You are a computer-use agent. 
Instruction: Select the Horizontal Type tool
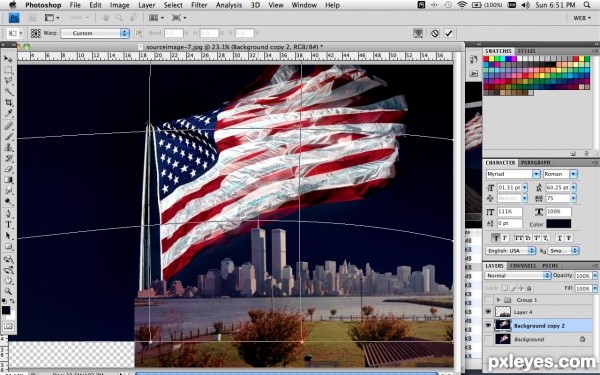pyautogui.click(x=8, y=224)
